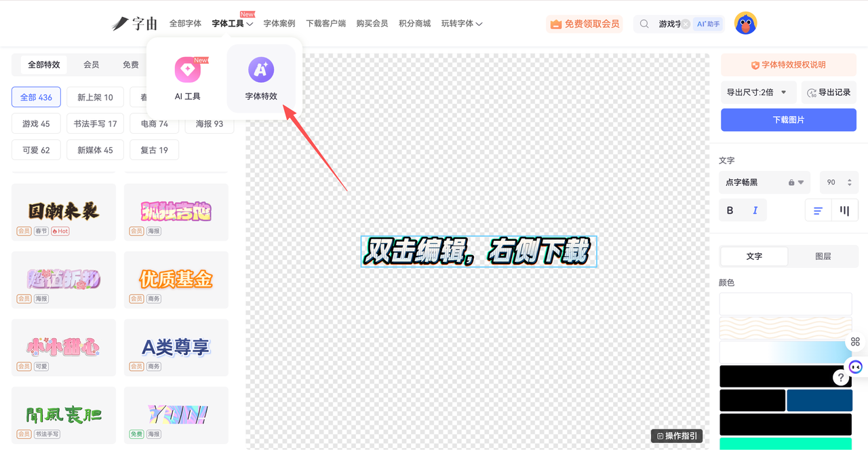868x475 pixels.
Task: Toggle bold text formatting
Action: click(730, 210)
